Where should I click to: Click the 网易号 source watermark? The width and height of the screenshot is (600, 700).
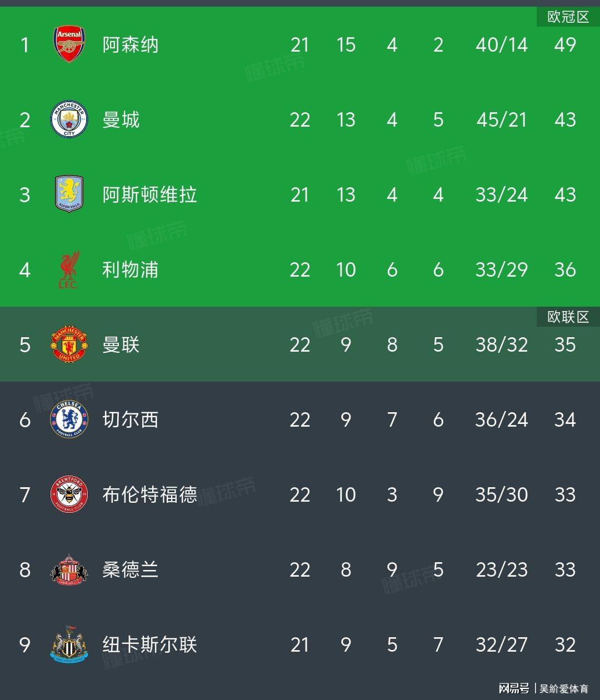(x=514, y=689)
